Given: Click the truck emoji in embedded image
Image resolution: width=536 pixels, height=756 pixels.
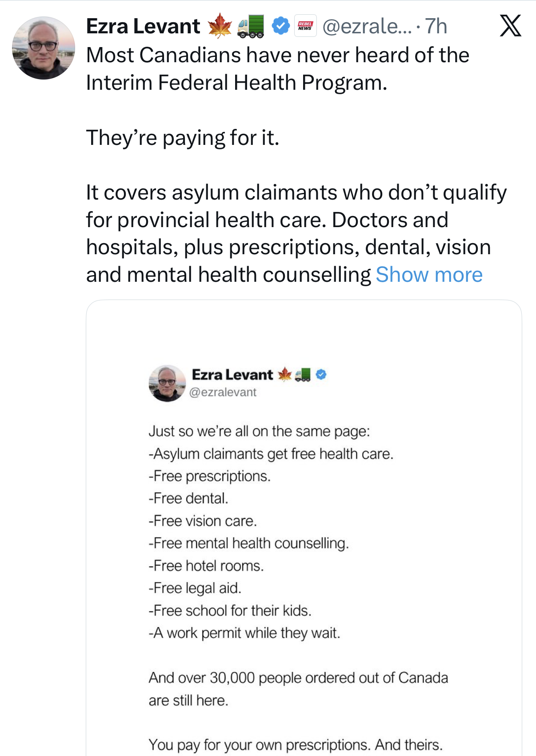Looking at the screenshot, I should pos(303,375).
